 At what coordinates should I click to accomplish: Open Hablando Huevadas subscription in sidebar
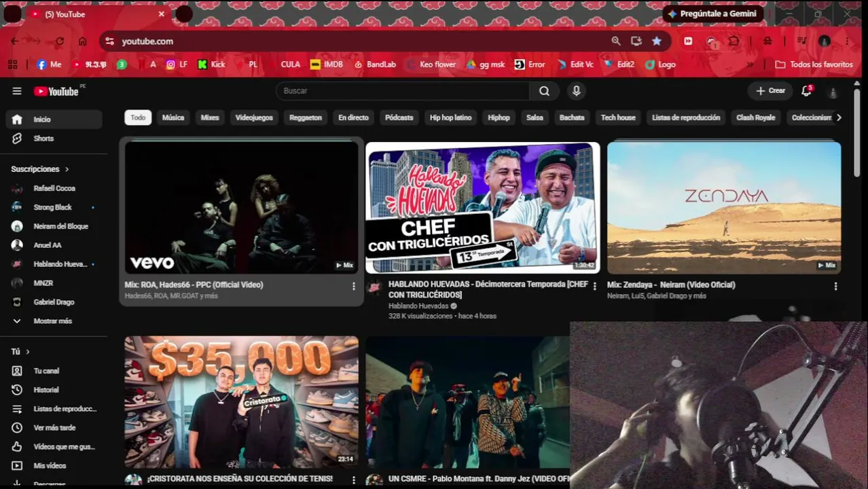click(54, 264)
